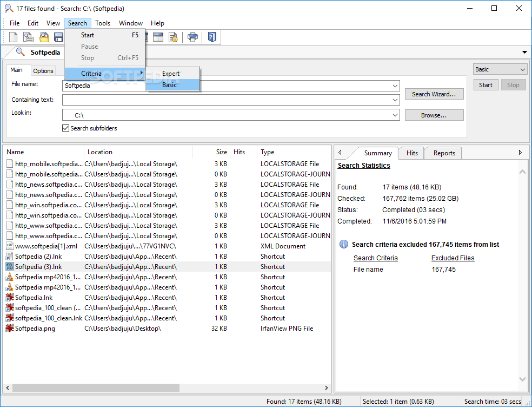Open the Basic criteria mode combo box
The width and height of the screenshot is (532, 407).
point(500,69)
